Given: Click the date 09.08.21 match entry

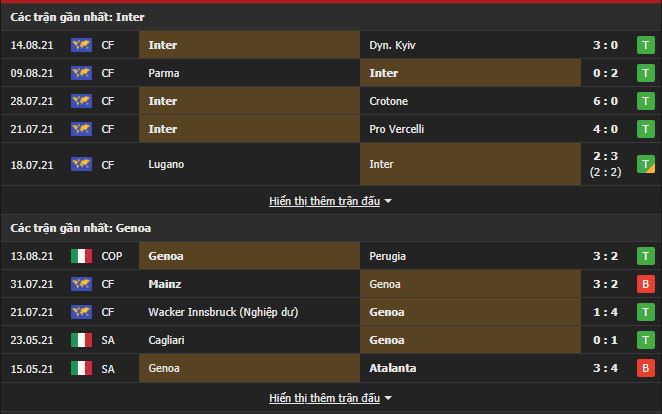Looking at the screenshot, I should (x=31, y=73).
